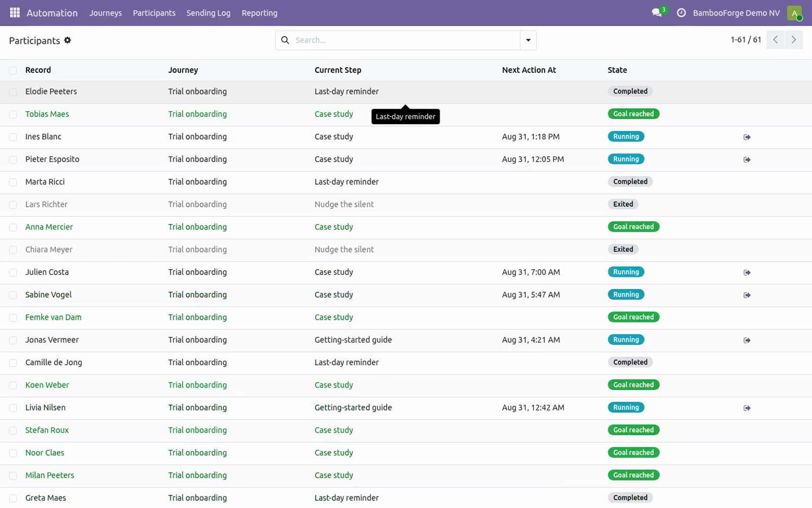Open the apps grid menu icon
The height and width of the screenshot is (508, 812).
pos(15,13)
